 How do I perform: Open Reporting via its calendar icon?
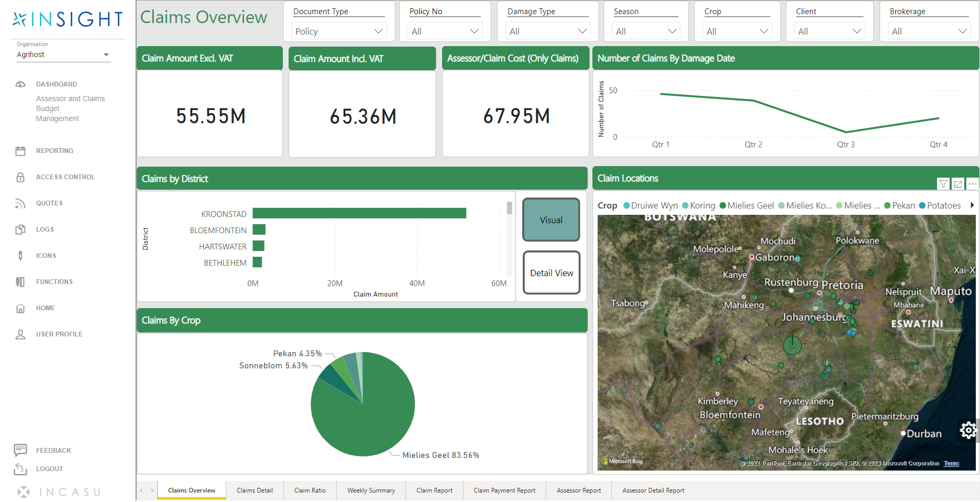coord(20,151)
